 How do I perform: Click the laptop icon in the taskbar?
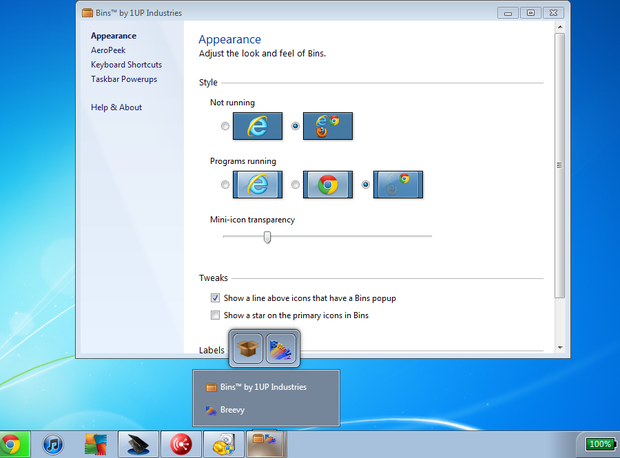click(x=138, y=444)
